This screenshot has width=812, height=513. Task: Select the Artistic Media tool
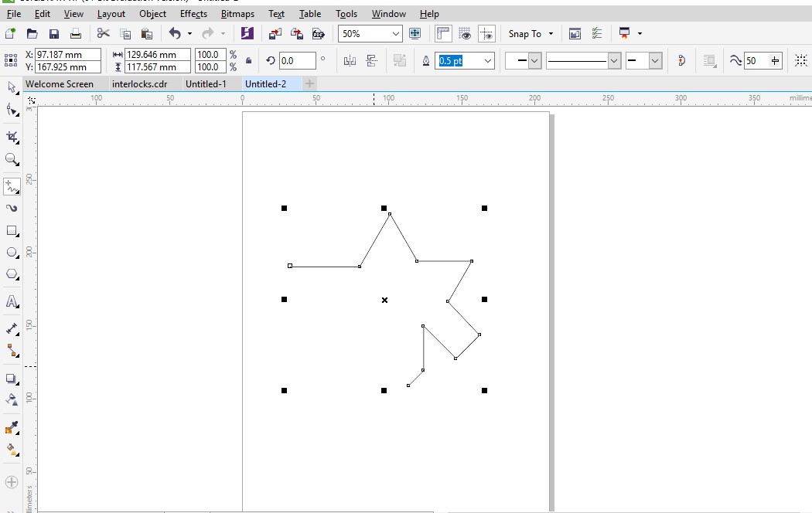pos(12,209)
